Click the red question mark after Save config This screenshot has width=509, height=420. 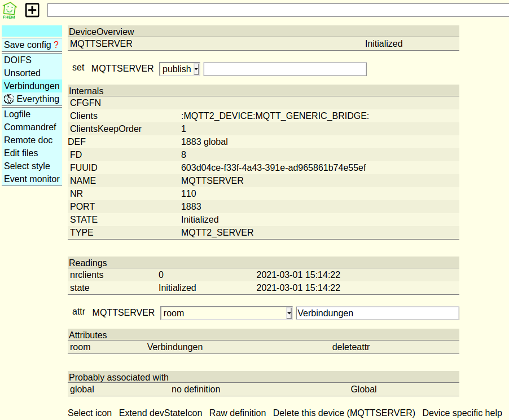point(56,45)
